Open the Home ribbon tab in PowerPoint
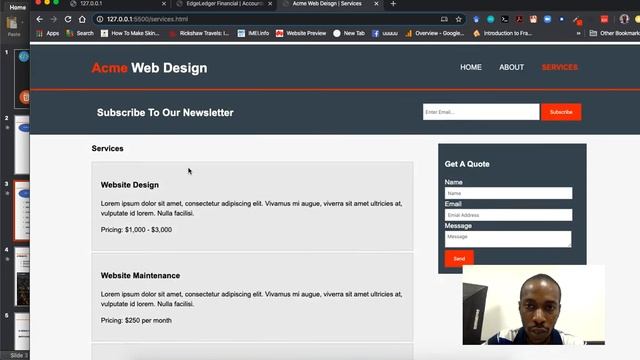640x360 pixels. (x=18, y=7)
